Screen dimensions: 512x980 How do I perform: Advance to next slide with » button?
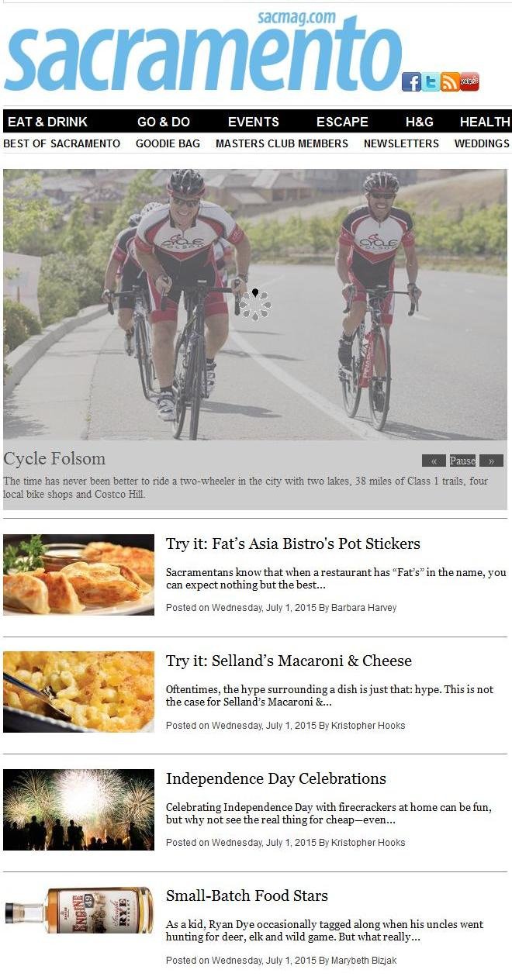click(491, 461)
